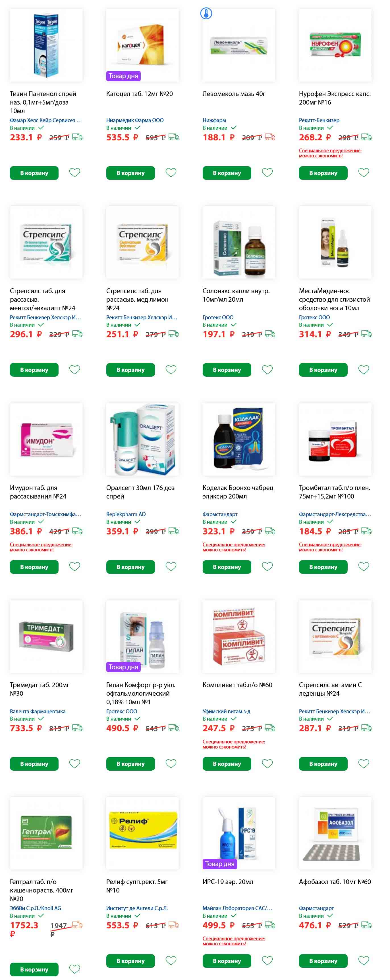Image resolution: width=390 pixels, height=980 pixels.
Task: Open Стрепсилс мед лимон product image
Action: click(142, 242)
